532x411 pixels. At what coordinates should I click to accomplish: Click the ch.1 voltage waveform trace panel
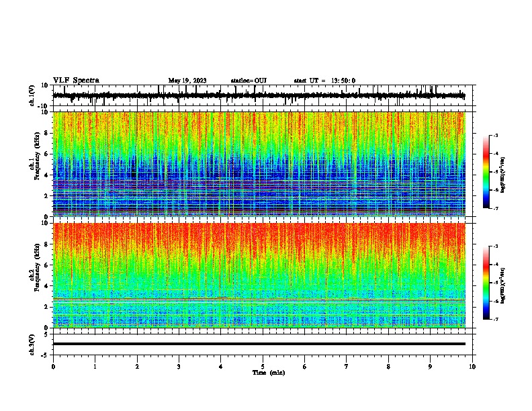pyautogui.click(x=262, y=95)
